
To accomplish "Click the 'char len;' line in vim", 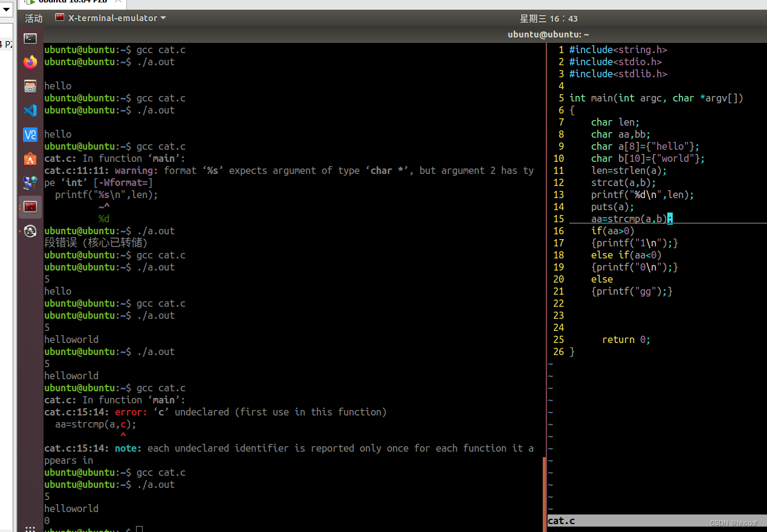I will [615, 122].
